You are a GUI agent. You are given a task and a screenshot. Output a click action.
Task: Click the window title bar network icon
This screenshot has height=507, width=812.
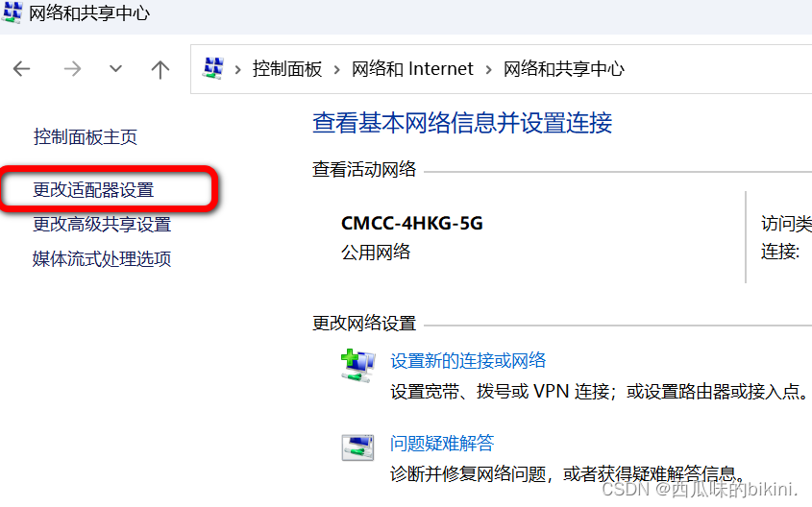click(x=12, y=12)
